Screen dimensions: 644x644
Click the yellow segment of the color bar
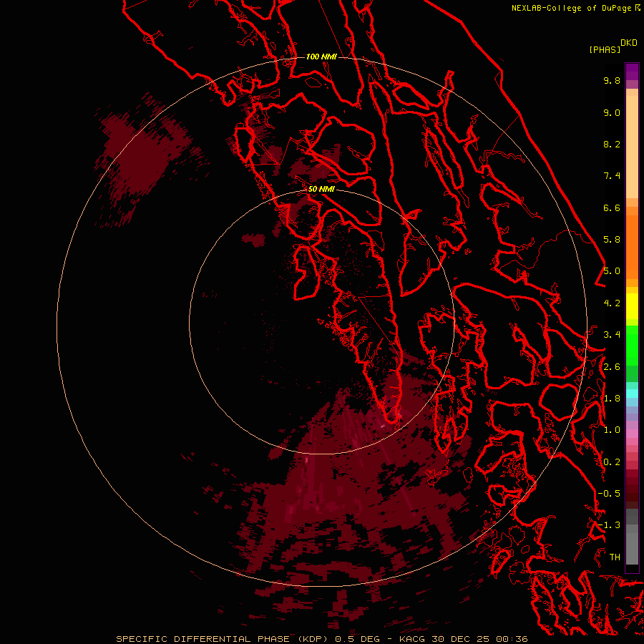632,306
